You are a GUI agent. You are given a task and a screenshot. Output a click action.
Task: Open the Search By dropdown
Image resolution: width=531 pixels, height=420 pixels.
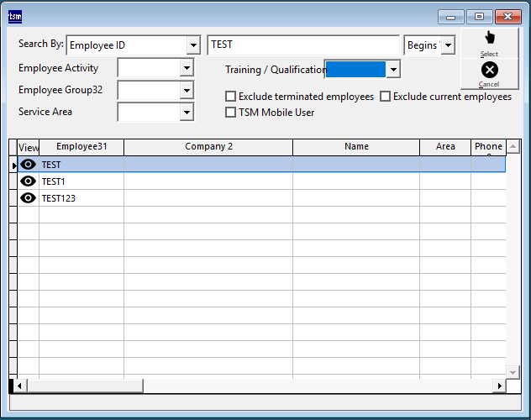pyautogui.click(x=193, y=45)
